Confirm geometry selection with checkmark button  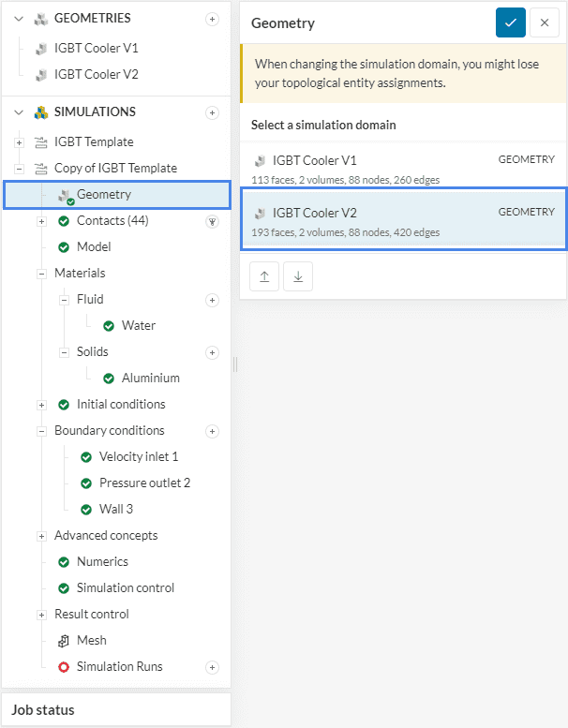[510, 22]
